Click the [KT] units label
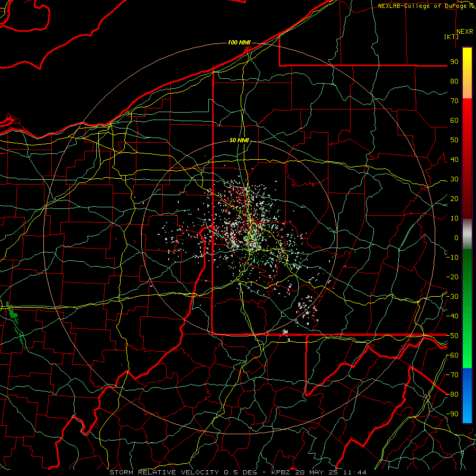Image resolution: width=476 pixels, height=476 pixels. pyautogui.click(x=452, y=36)
